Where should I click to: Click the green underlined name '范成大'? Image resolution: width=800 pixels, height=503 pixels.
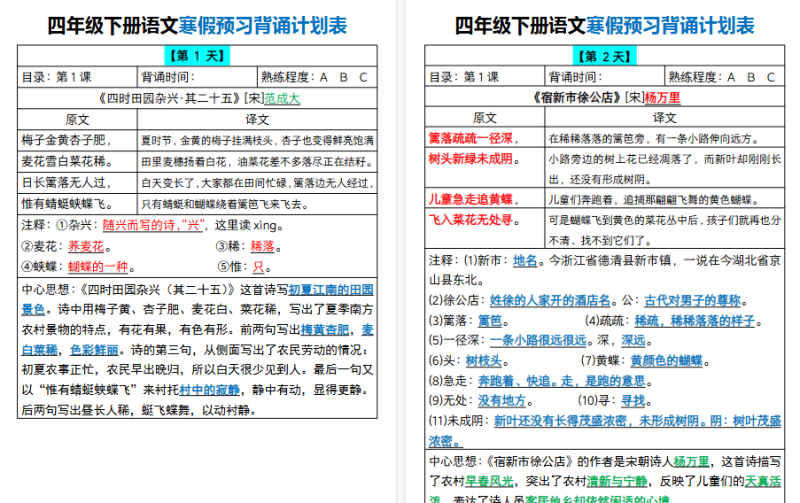282,98
